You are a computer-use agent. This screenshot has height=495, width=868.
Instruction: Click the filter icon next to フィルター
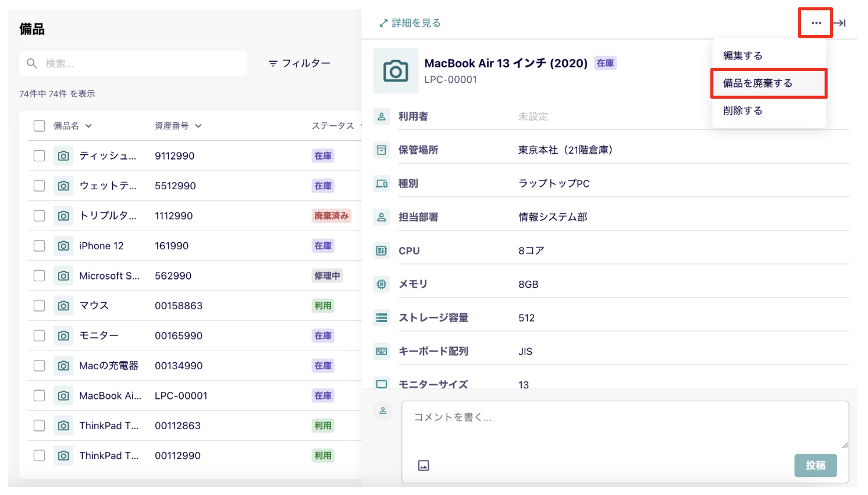click(273, 63)
